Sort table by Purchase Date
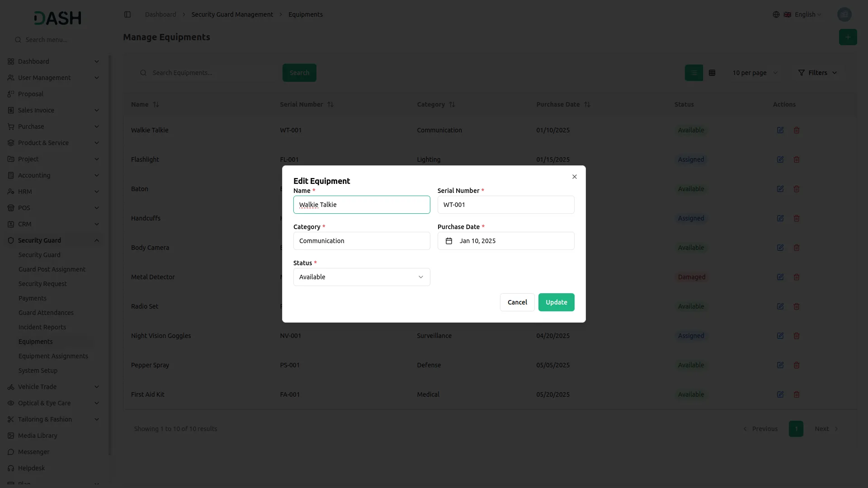Image resolution: width=868 pixels, height=488 pixels. coord(587,104)
